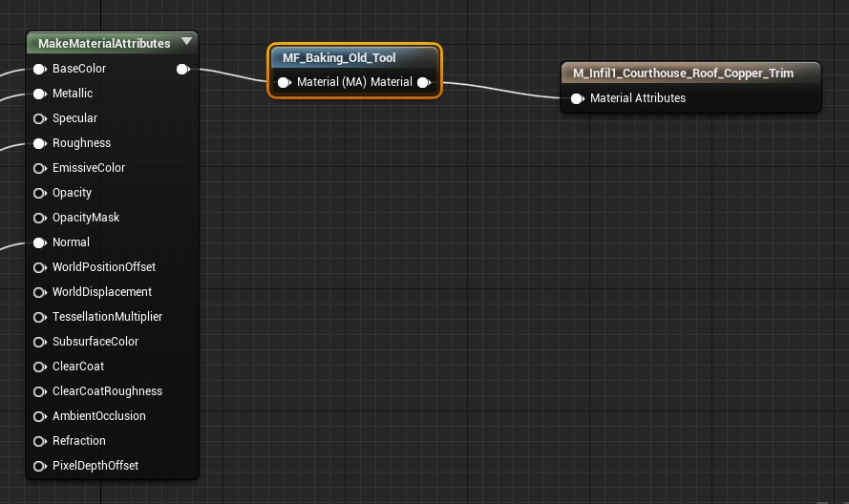The width and height of the screenshot is (849, 504).
Task: Click the Material Attributes input pin
Action: 577,98
